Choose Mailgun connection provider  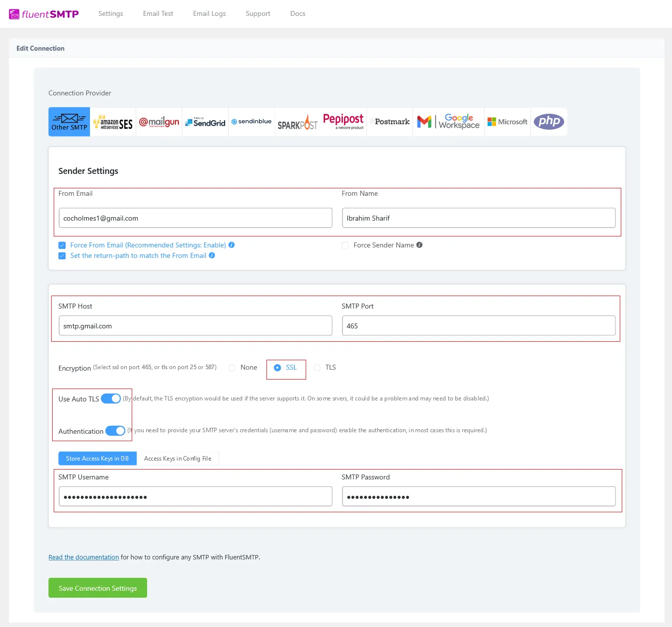click(159, 122)
